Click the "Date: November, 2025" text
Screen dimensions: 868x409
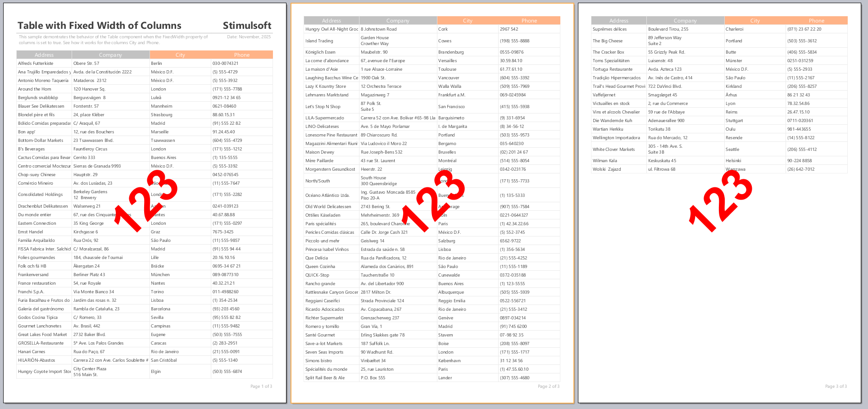[x=249, y=37]
